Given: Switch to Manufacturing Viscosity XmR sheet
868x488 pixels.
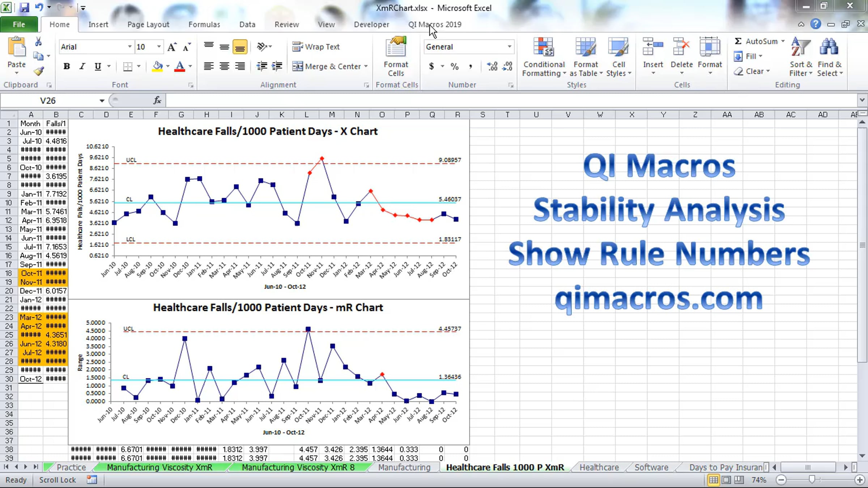Looking at the screenshot, I should [x=159, y=467].
